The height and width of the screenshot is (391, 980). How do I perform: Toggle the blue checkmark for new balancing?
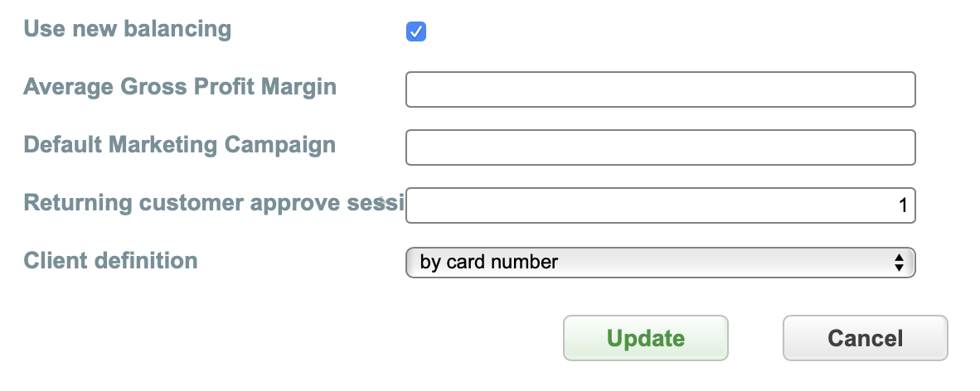tap(415, 32)
